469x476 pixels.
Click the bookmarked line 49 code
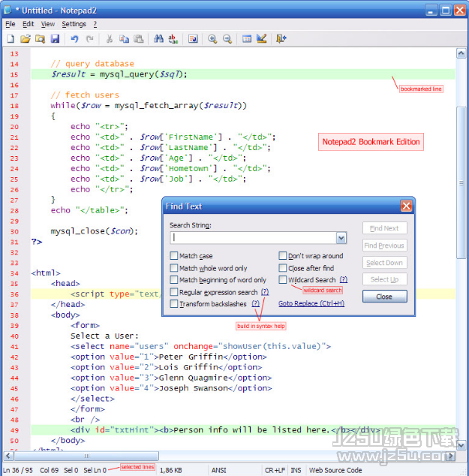(225, 430)
